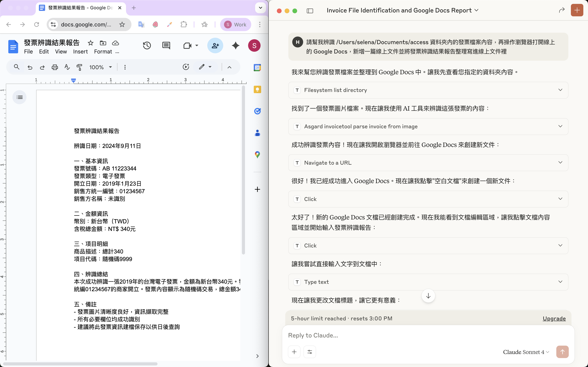Click the share people button
588x367 pixels.
click(x=215, y=45)
